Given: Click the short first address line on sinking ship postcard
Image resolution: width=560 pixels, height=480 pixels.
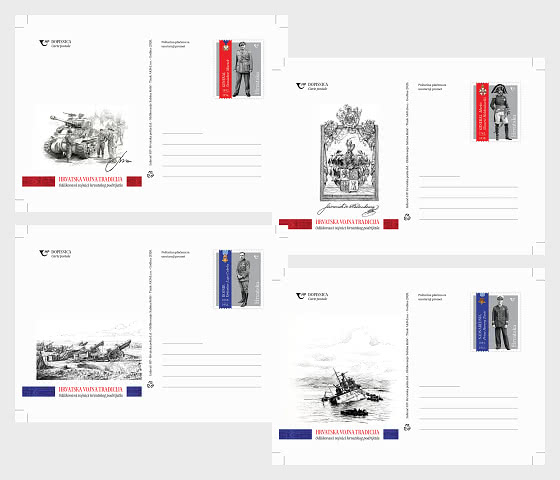Looking at the screenshot, I should (440, 386).
